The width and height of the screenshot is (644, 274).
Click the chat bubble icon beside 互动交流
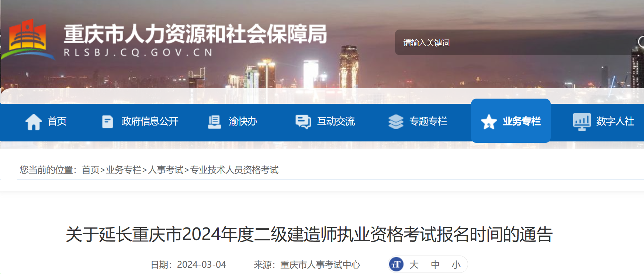pyautogui.click(x=303, y=122)
